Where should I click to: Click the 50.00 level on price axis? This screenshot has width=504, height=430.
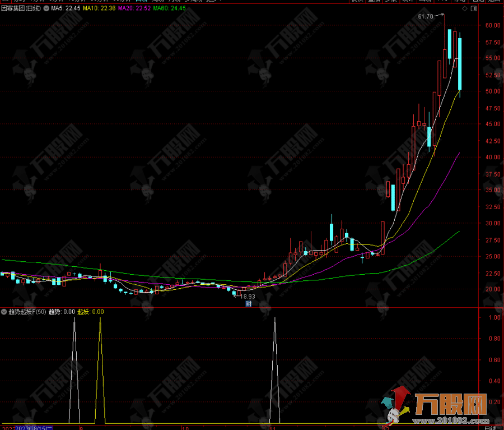click(493, 91)
